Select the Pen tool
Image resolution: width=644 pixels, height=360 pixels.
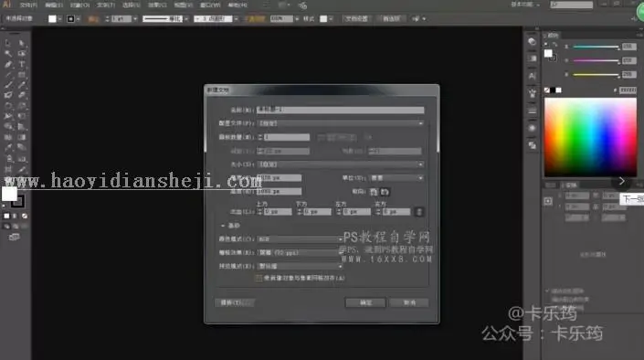point(8,64)
